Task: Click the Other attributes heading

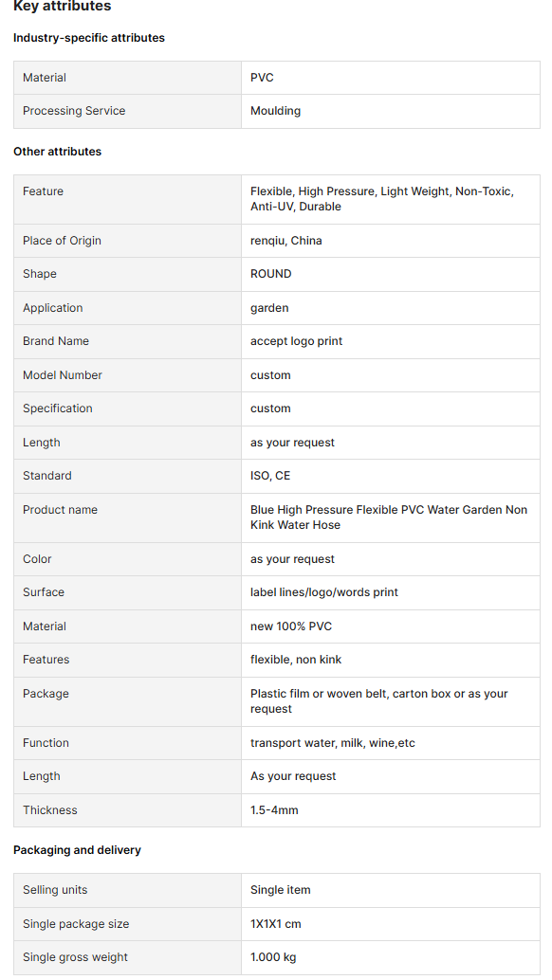Action: pyautogui.click(x=57, y=152)
